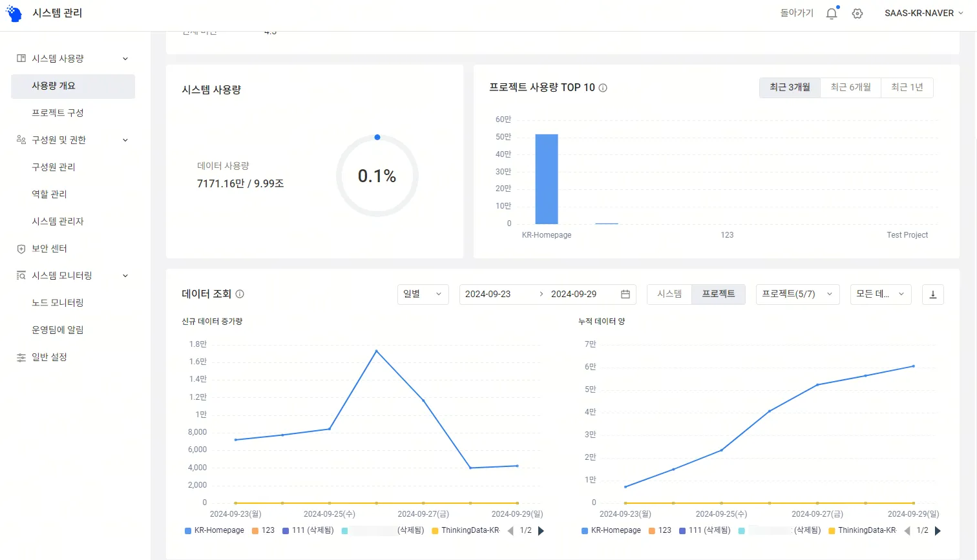Switch to 프로젝트 view tab
The height and width of the screenshot is (560, 977).
(x=719, y=295)
